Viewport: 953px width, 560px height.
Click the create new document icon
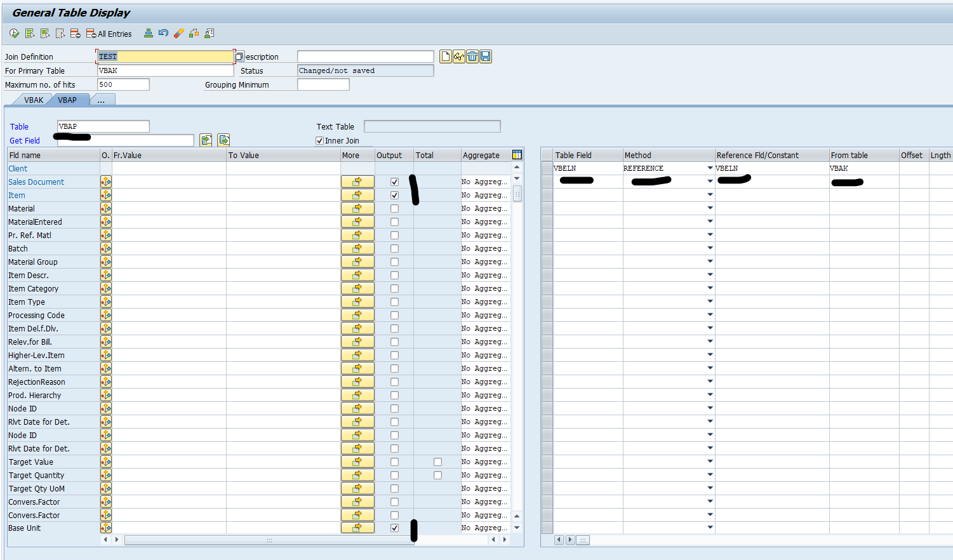pyautogui.click(x=446, y=57)
